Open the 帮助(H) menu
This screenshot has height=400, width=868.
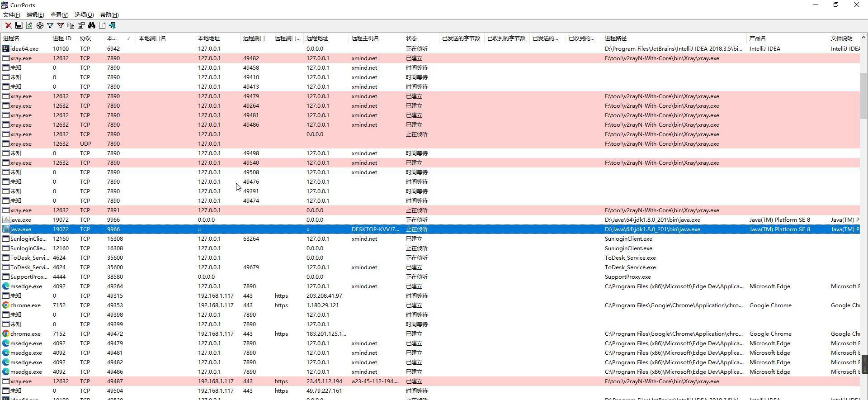(109, 15)
